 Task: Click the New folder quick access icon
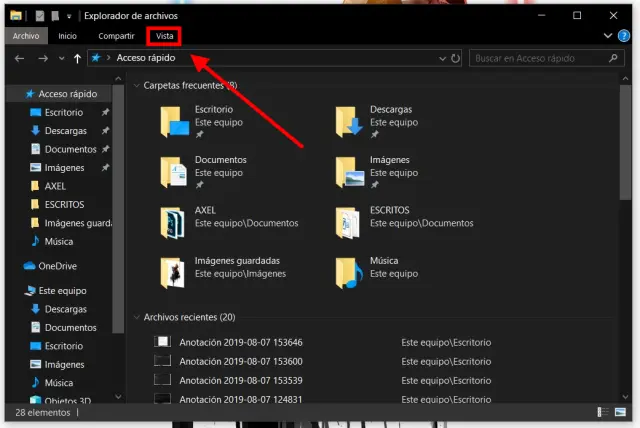point(55,16)
